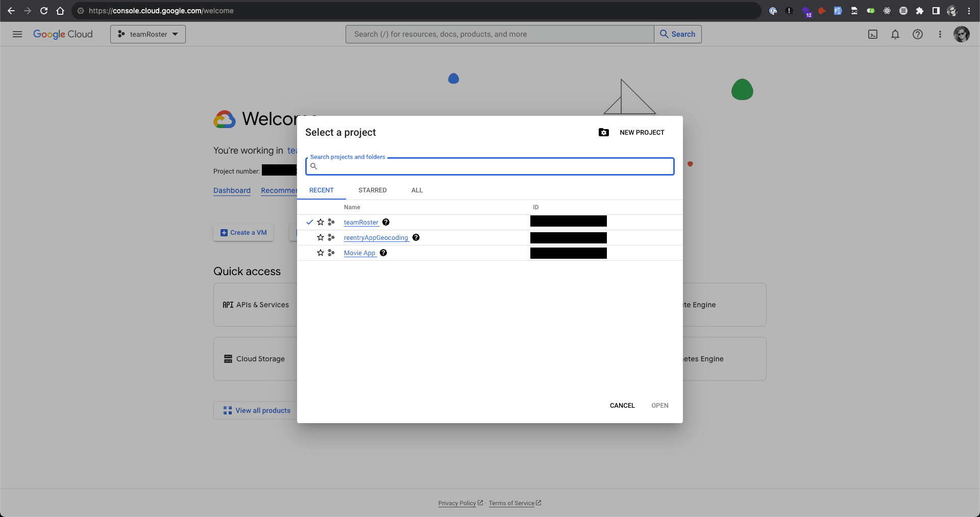
Task: Select the reentryAppGeocoding project link
Action: click(376, 237)
